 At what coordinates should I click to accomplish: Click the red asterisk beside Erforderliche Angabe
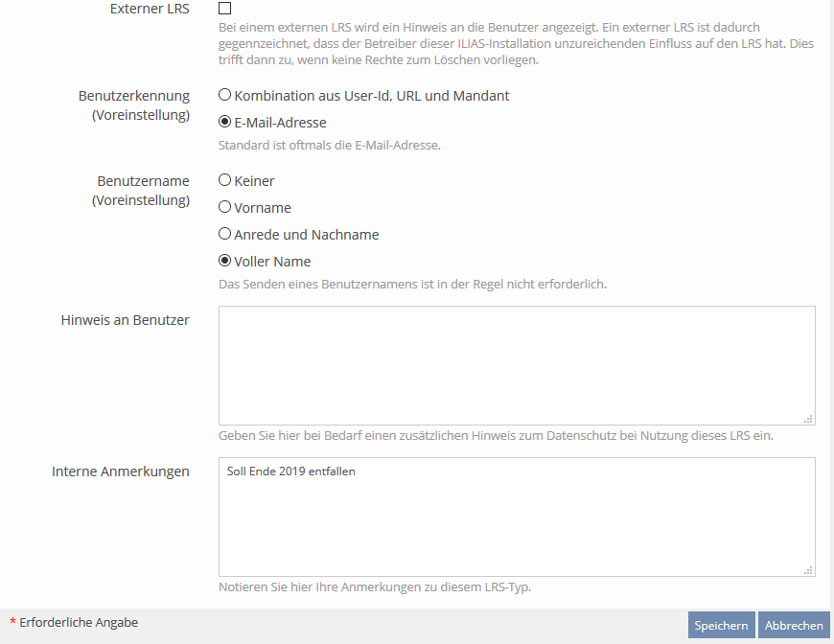coord(13,624)
